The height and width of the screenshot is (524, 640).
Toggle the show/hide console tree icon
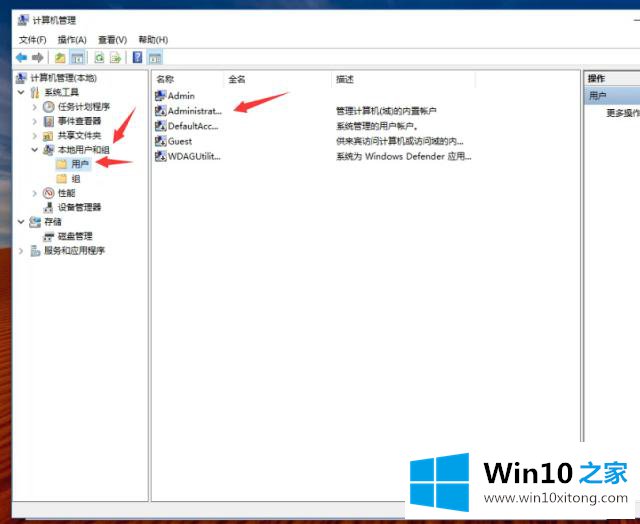pos(77,58)
